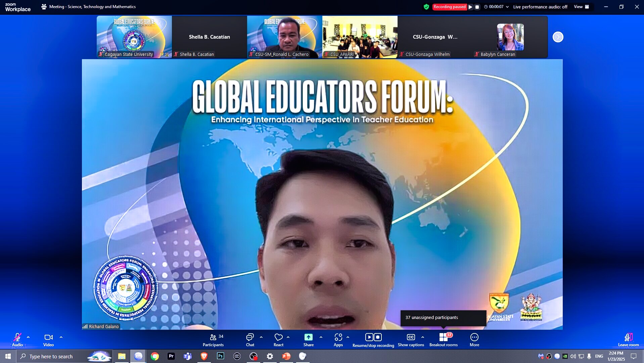Select CSU_APARRI video thumbnail

coord(360,37)
